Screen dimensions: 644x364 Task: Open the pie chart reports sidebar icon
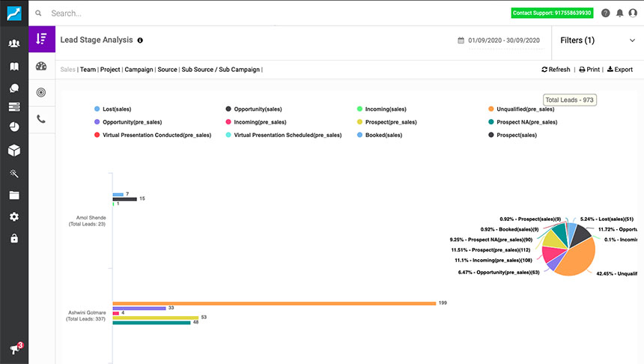14,127
